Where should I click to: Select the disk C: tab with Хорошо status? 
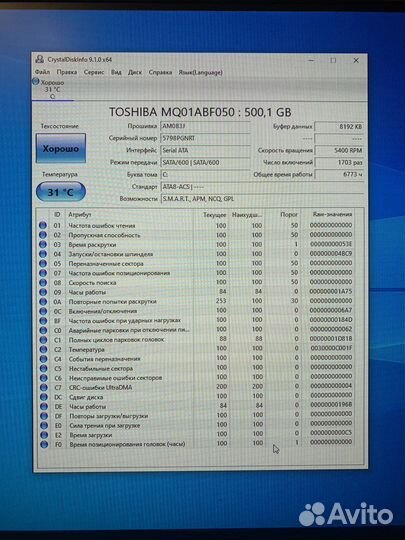pos(52,89)
